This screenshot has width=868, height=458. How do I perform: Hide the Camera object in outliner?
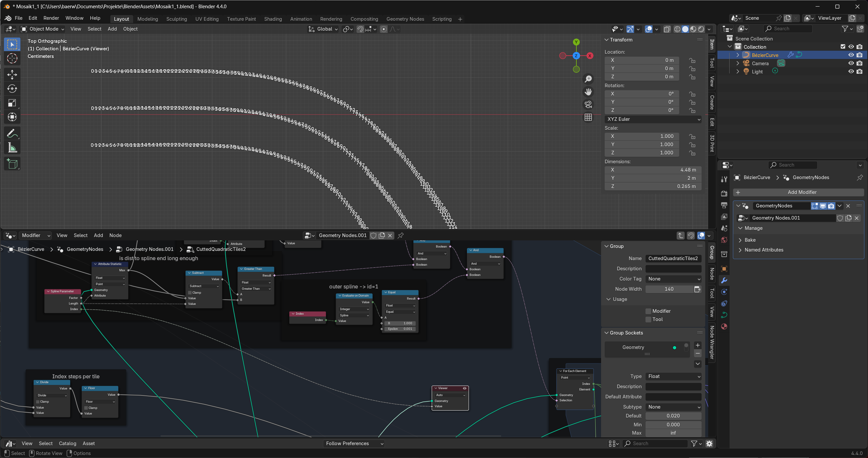(x=851, y=63)
